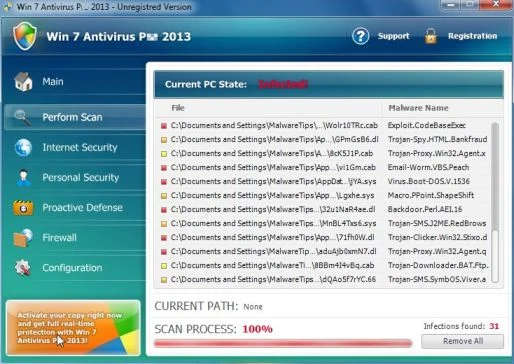Go to Personal Security section
The height and width of the screenshot is (364, 514).
click(x=75, y=177)
